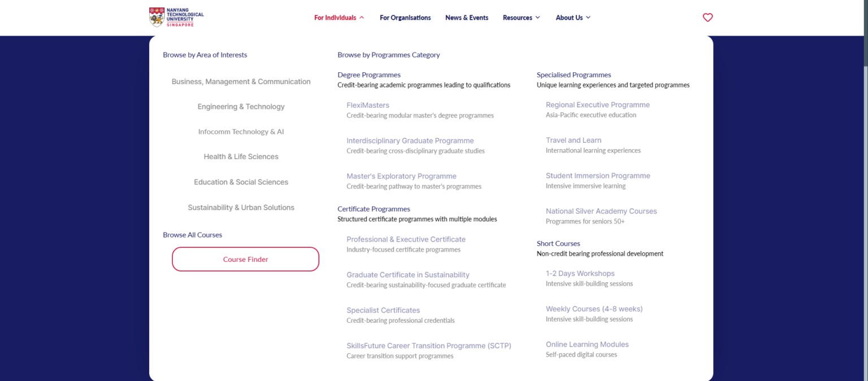The height and width of the screenshot is (381, 868).
Task: Select Sustainability & Urban Solutions
Action: pyautogui.click(x=241, y=207)
